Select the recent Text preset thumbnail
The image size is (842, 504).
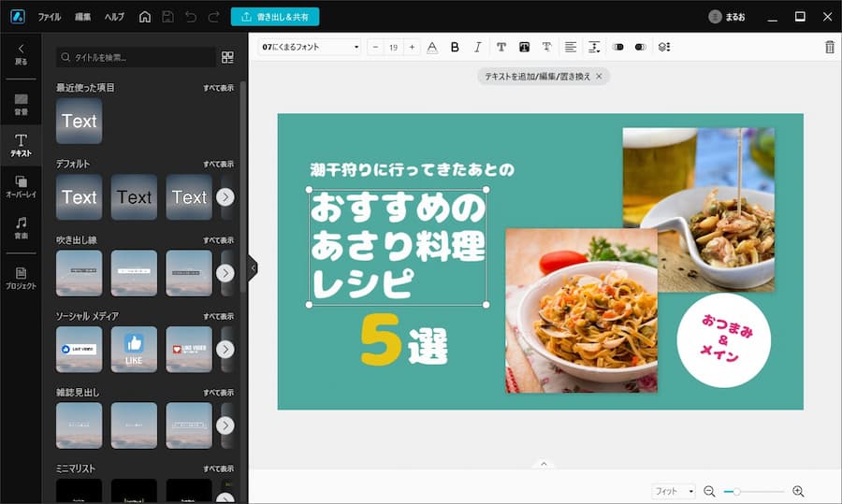pos(79,121)
